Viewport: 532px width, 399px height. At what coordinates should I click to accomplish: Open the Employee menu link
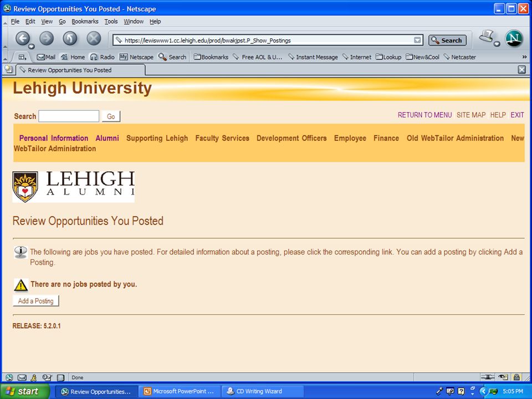350,138
